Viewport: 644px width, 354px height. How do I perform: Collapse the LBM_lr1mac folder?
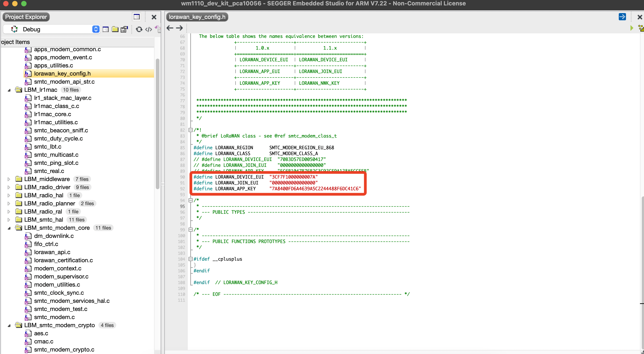tap(9, 90)
